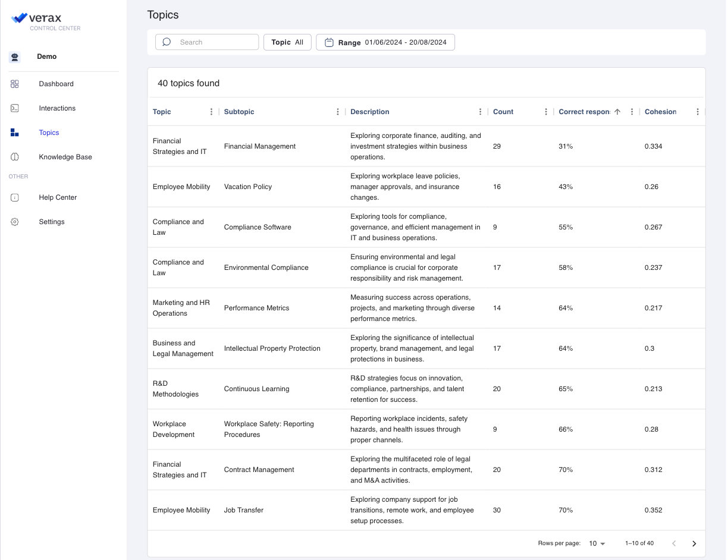
Task: Open the Subtopic column options menu
Action: pyautogui.click(x=338, y=112)
